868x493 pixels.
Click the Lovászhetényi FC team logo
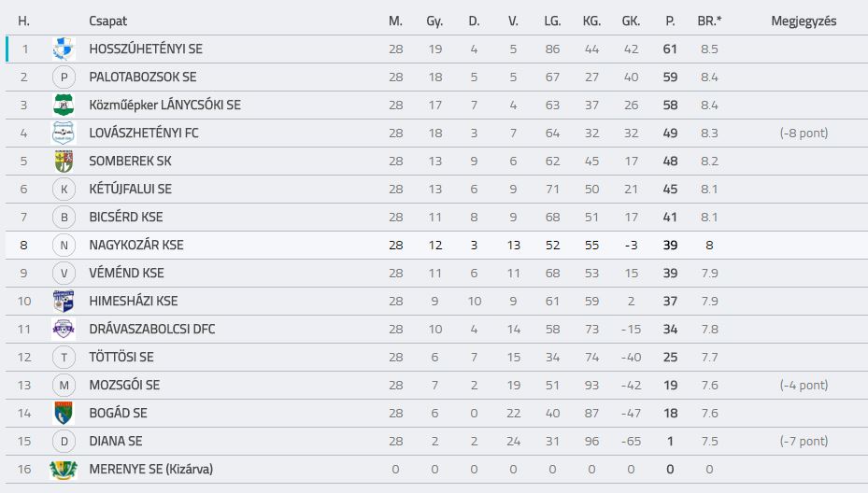(x=64, y=133)
